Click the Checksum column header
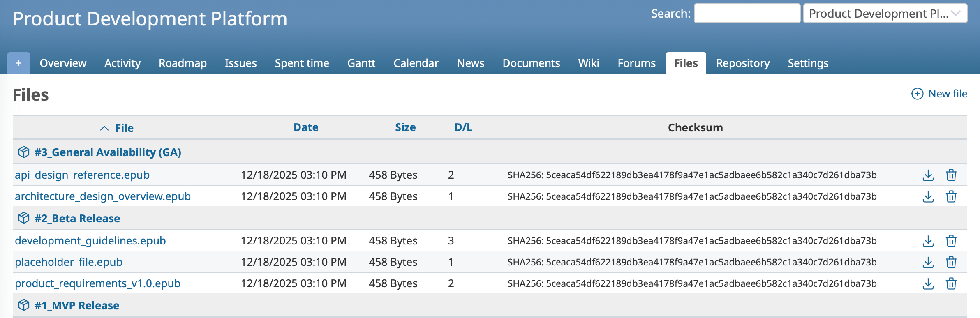Screen dimensions: 980x318 tap(695, 128)
